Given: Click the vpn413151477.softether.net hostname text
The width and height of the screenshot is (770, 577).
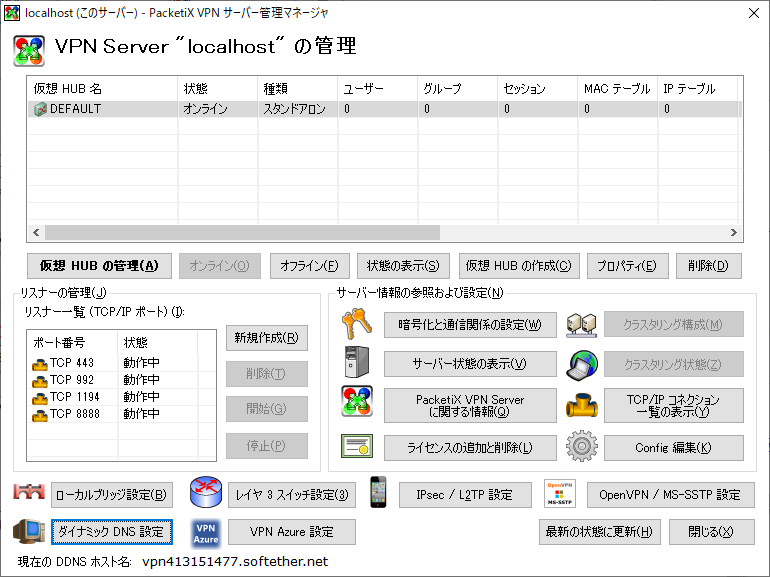Looking at the screenshot, I should tap(235, 562).
